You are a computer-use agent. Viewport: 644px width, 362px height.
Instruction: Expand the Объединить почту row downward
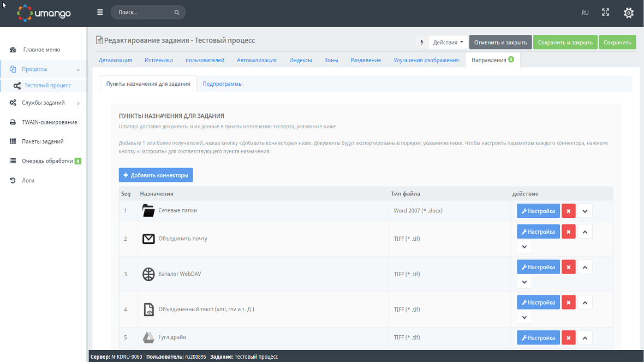point(524,246)
